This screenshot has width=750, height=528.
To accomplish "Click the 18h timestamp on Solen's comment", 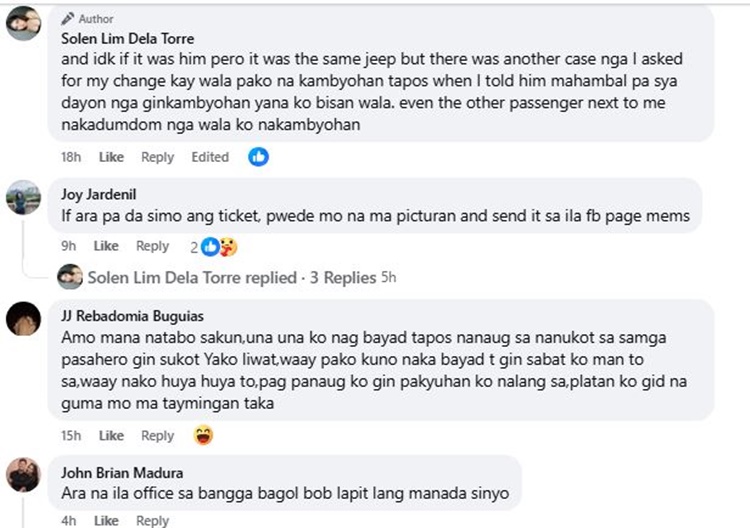I will point(70,157).
